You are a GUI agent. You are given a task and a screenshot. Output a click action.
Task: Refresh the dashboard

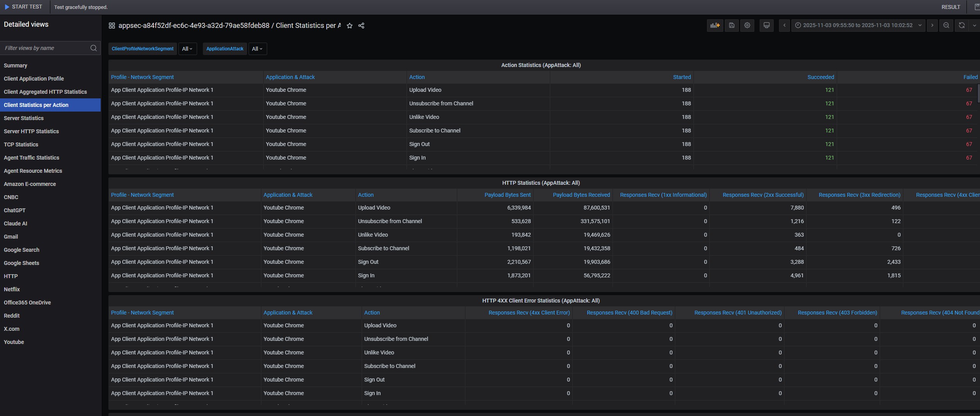[961, 26]
